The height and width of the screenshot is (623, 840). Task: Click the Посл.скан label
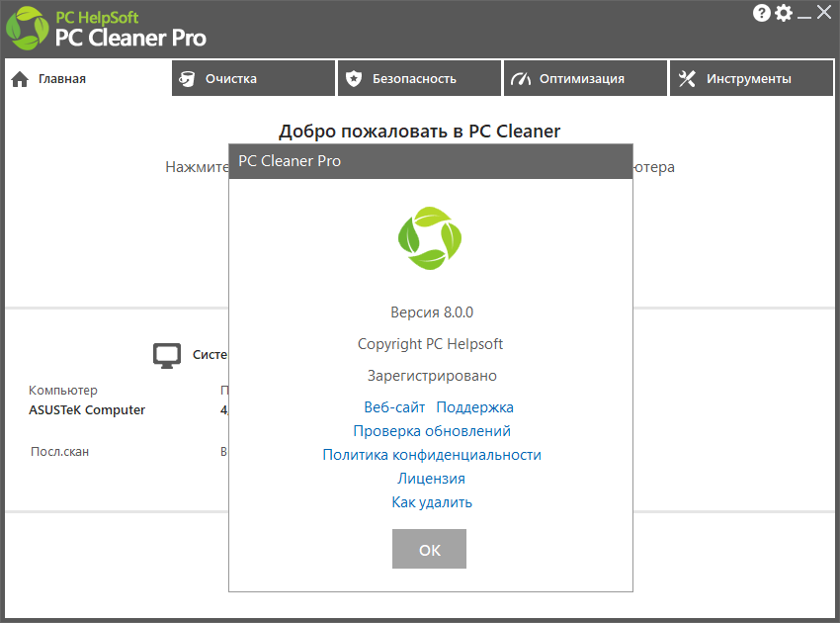[x=59, y=452]
